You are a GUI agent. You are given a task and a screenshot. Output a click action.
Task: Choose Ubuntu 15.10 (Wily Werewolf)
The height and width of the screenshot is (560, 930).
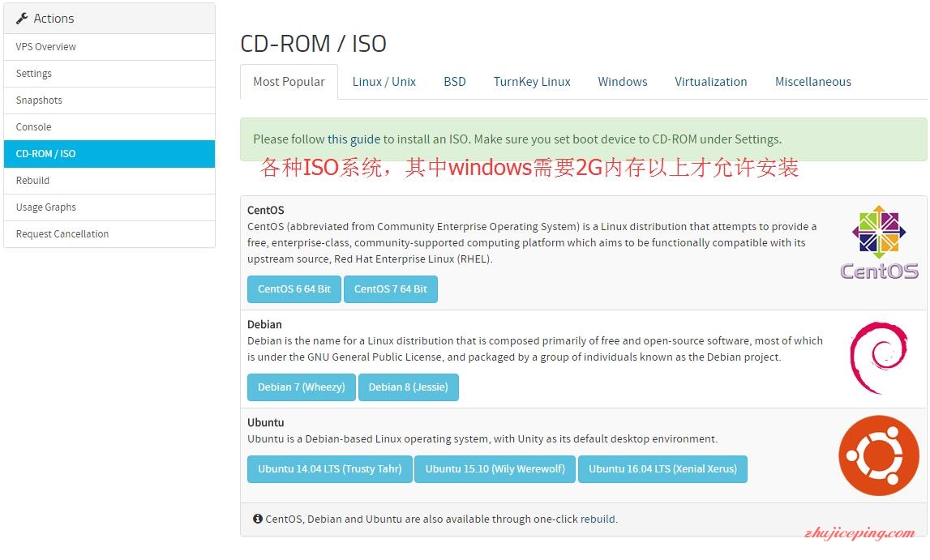495,469
